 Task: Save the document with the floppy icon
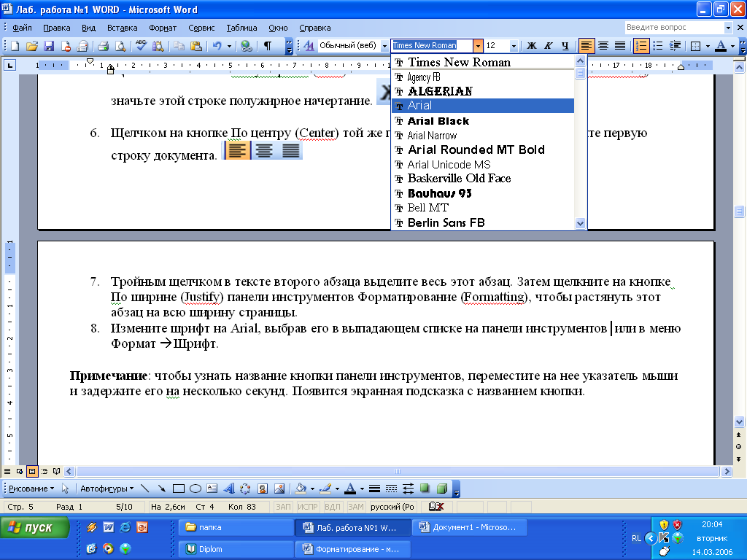click(x=49, y=46)
